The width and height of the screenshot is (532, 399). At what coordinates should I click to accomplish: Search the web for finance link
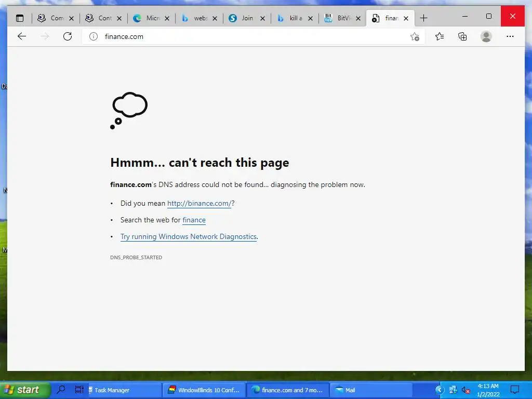click(x=194, y=220)
